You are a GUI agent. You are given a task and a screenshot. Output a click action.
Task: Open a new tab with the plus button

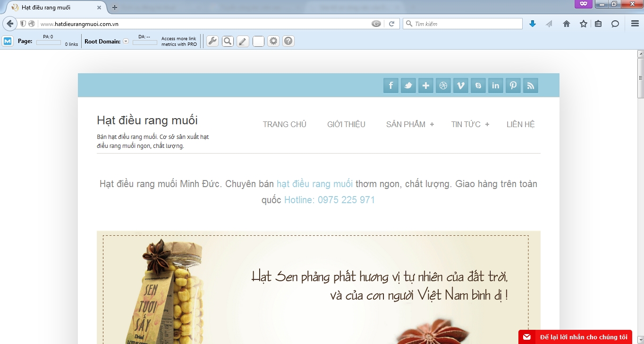click(x=115, y=8)
